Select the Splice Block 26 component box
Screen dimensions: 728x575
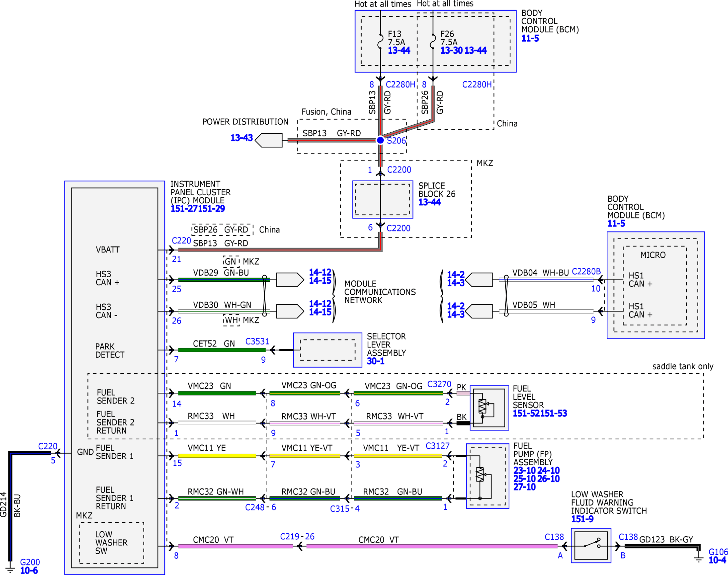point(382,200)
